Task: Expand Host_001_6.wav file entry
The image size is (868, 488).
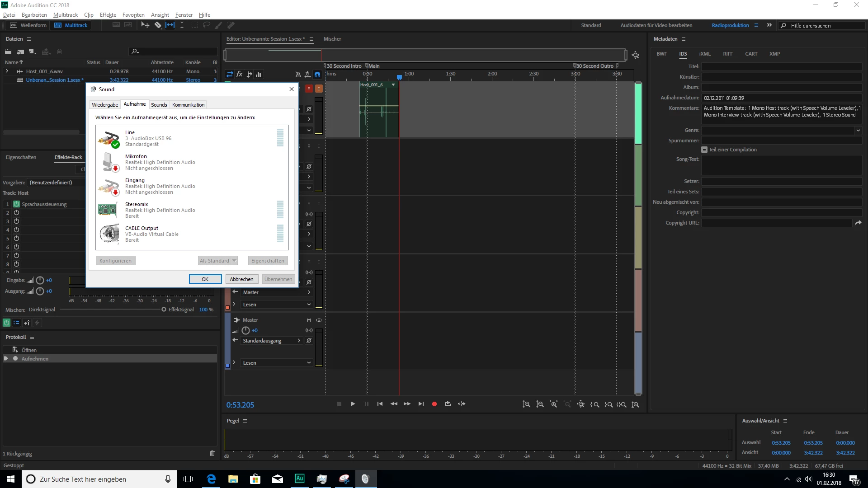Action: (7, 71)
